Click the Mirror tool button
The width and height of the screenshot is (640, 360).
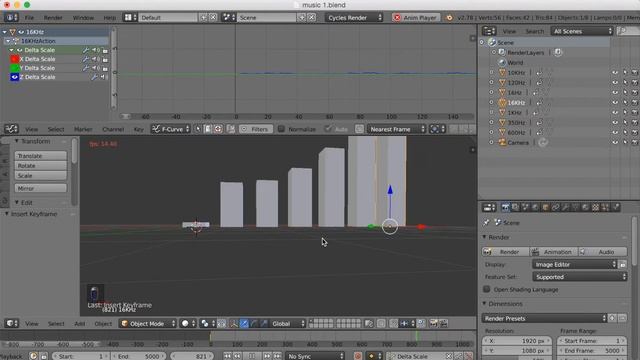(x=40, y=189)
